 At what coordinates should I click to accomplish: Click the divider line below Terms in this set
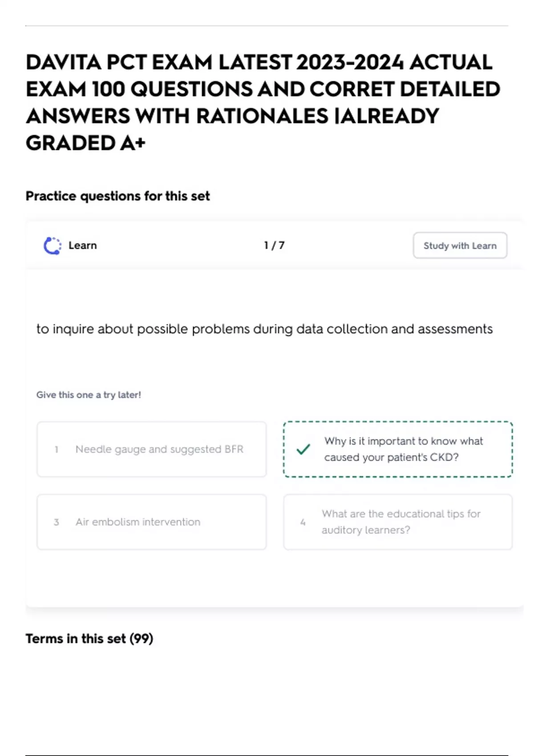(x=266, y=755)
